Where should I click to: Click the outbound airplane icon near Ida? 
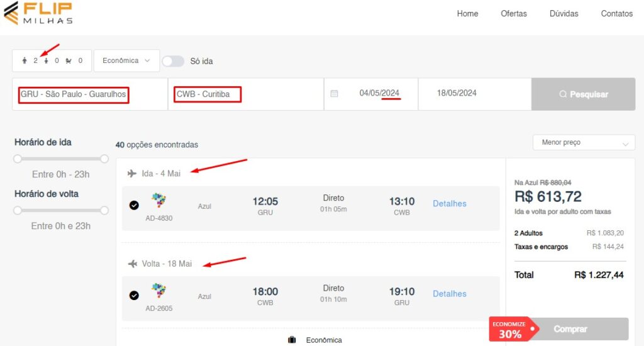[x=132, y=174]
